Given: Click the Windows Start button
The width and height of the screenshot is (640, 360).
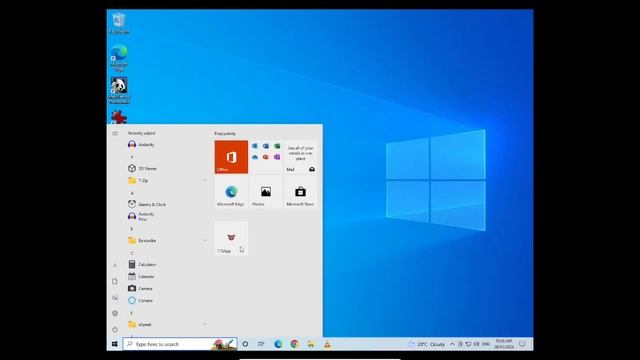Looking at the screenshot, I should [115, 344].
